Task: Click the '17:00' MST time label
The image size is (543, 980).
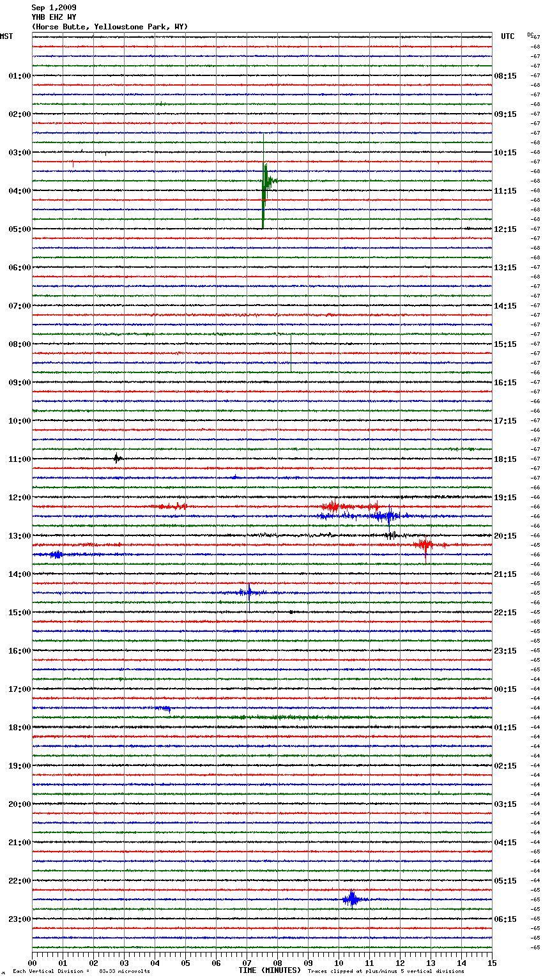Action: coord(20,689)
